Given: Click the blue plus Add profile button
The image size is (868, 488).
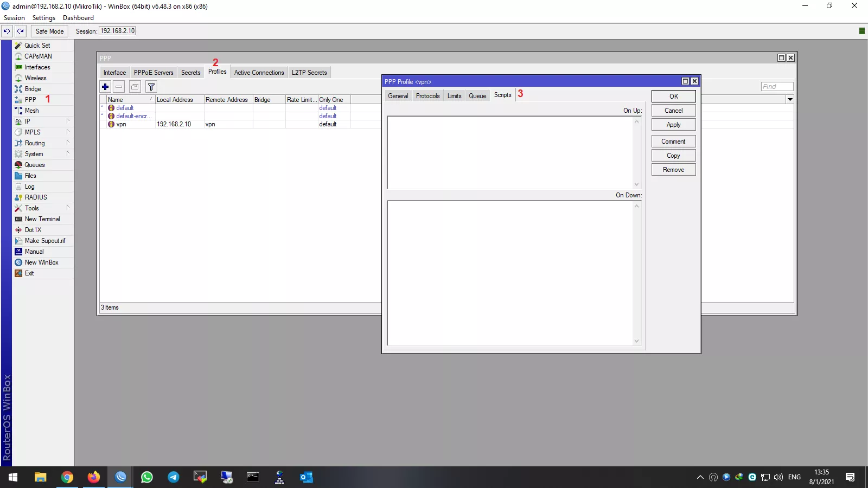Looking at the screenshot, I should tap(105, 87).
